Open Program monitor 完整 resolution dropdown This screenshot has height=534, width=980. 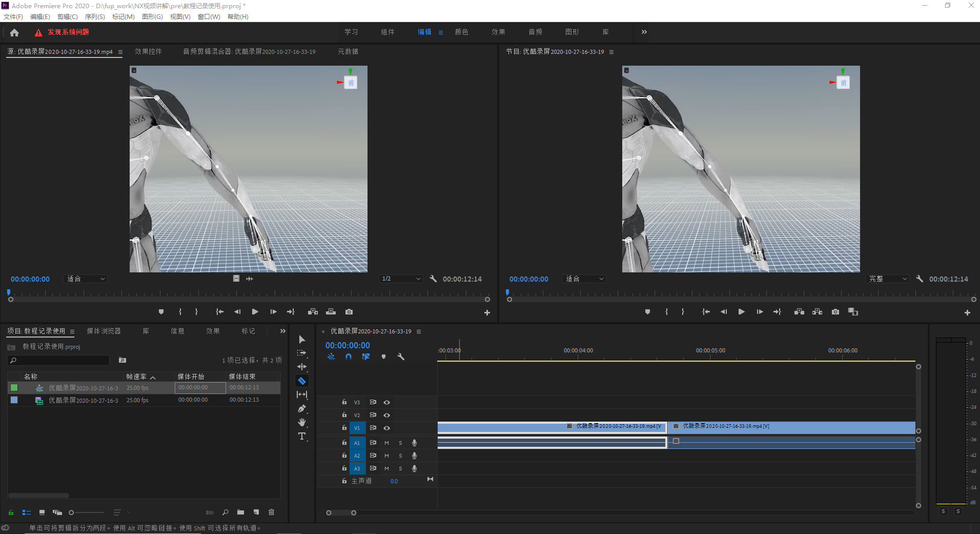tap(887, 279)
